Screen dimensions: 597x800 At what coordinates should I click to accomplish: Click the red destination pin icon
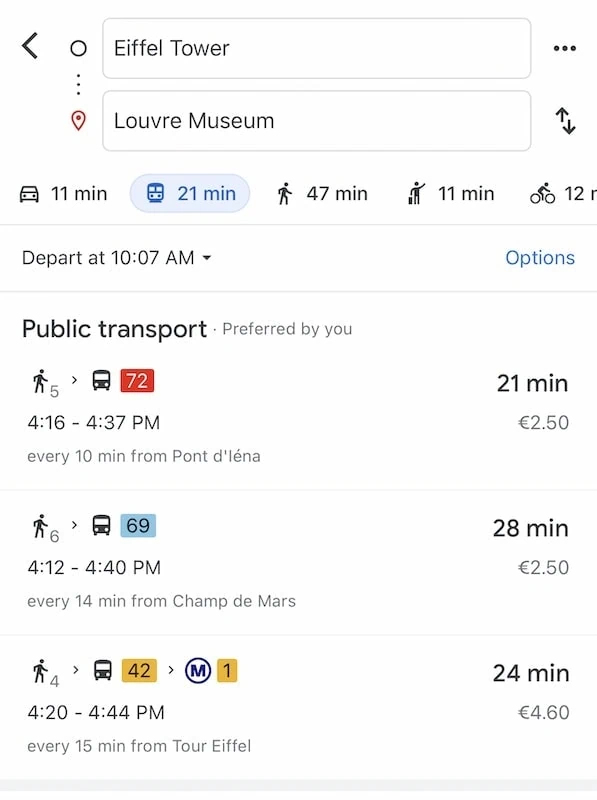[x=78, y=121]
